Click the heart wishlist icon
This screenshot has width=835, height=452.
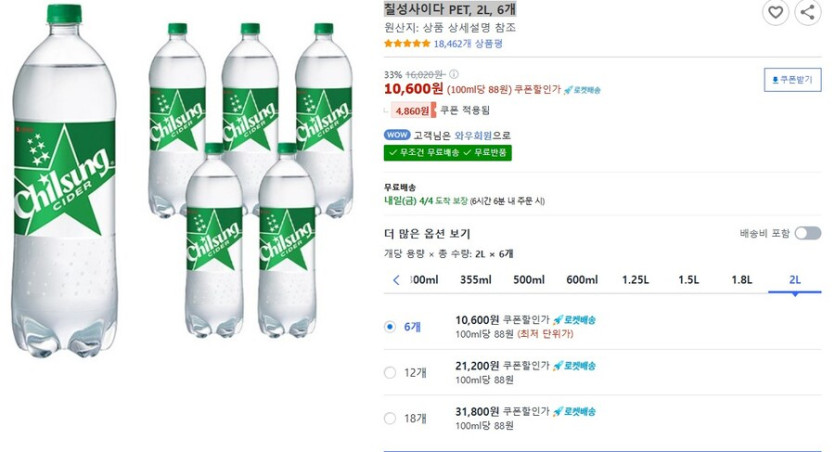(x=775, y=13)
